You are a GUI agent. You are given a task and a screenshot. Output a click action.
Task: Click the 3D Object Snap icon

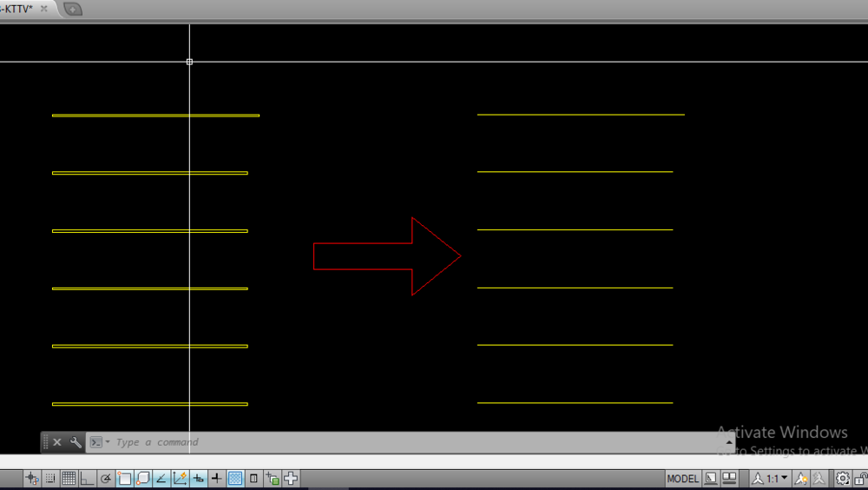(x=143, y=479)
